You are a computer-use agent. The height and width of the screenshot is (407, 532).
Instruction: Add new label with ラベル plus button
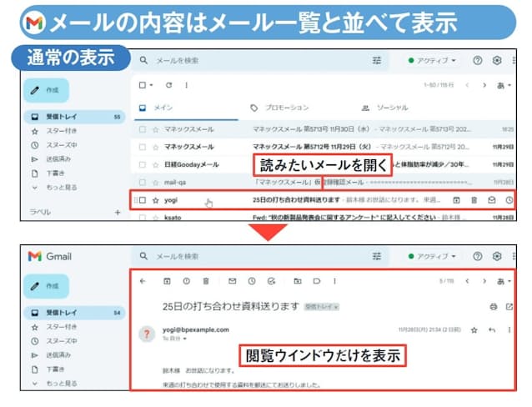coord(118,213)
